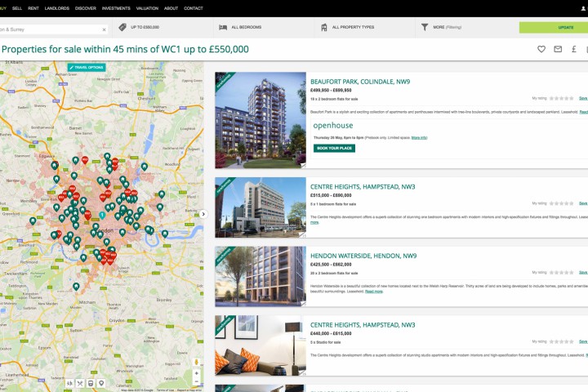Click Book Your Place button
This screenshot has height=392, width=588.
pos(334,148)
